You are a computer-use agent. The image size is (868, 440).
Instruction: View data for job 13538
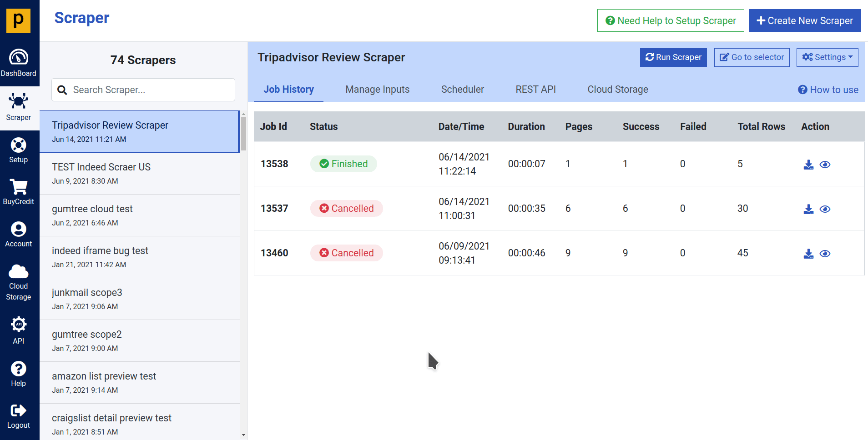pyautogui.click(x=825, y=165)
